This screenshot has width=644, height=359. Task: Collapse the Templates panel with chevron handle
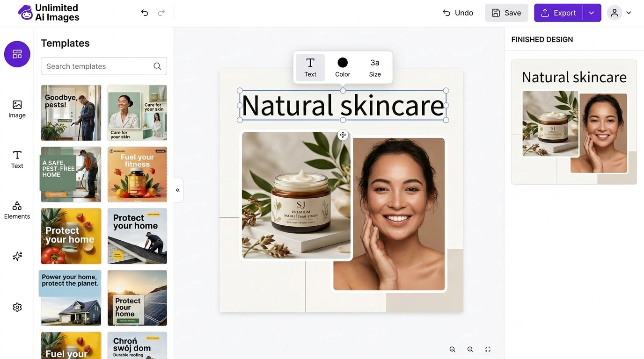point(178,190)
